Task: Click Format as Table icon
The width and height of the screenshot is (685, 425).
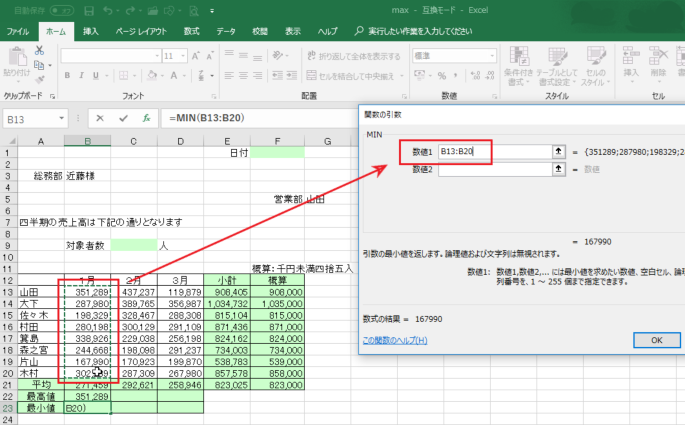Action: coord(557,56)
